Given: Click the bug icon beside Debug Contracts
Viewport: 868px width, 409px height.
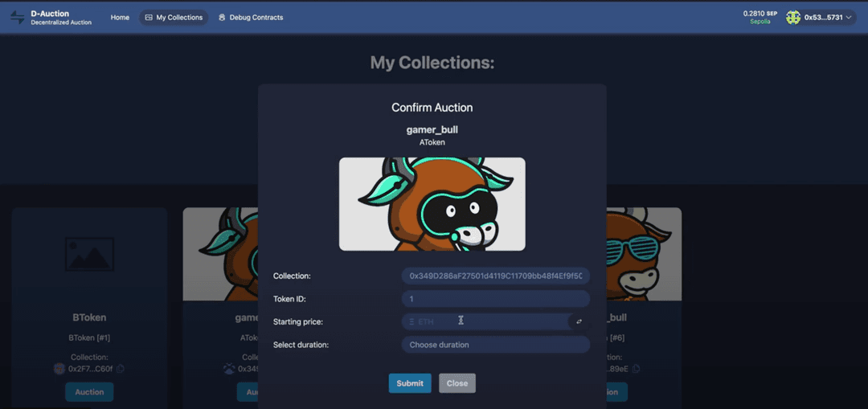Looking at the screenshot, I should pos(222,18).
